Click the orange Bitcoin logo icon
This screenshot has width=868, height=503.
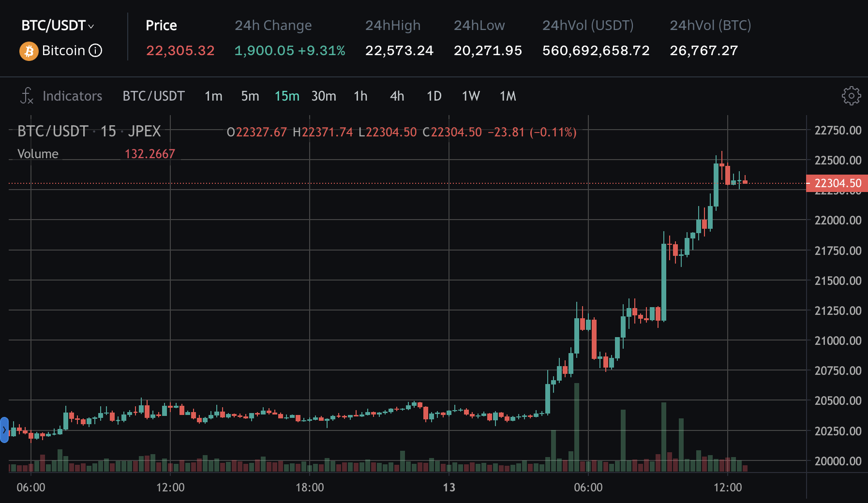tap(29, 51)
